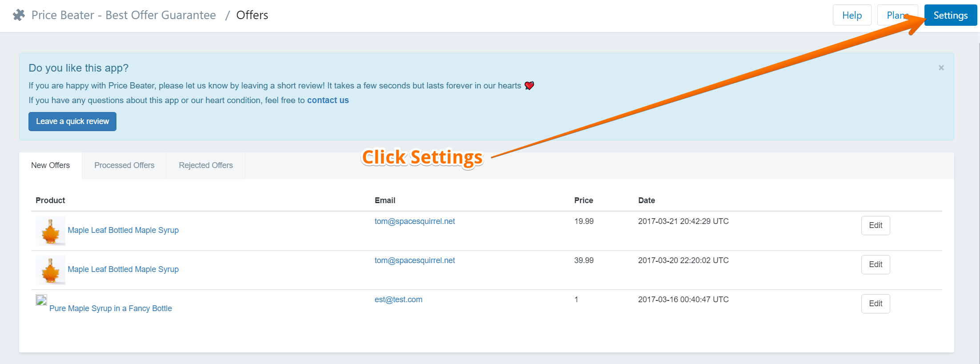Switch to the New Offers tab
Screen dimensions: 980x364
51,165
